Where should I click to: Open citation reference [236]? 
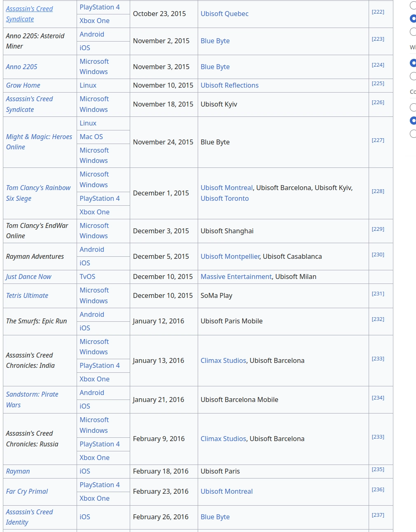[378, 489]
